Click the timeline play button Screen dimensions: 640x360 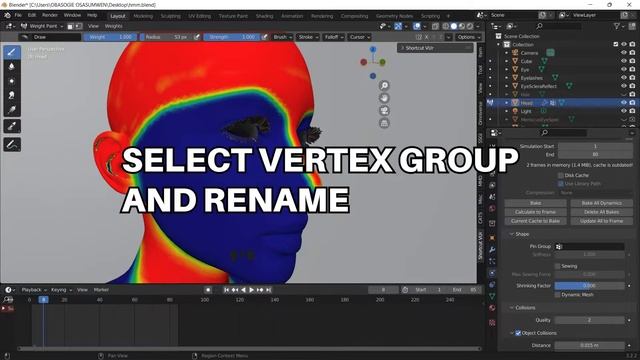pos(251,290)
